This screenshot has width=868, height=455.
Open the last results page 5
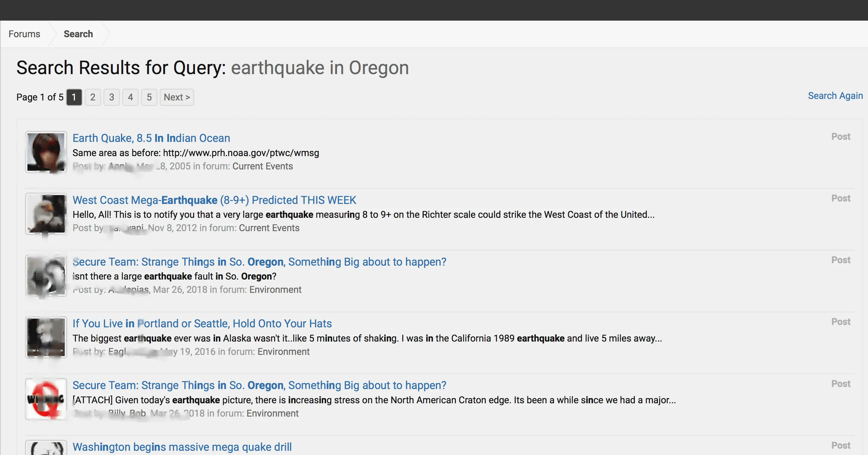[x=149, y=97]
